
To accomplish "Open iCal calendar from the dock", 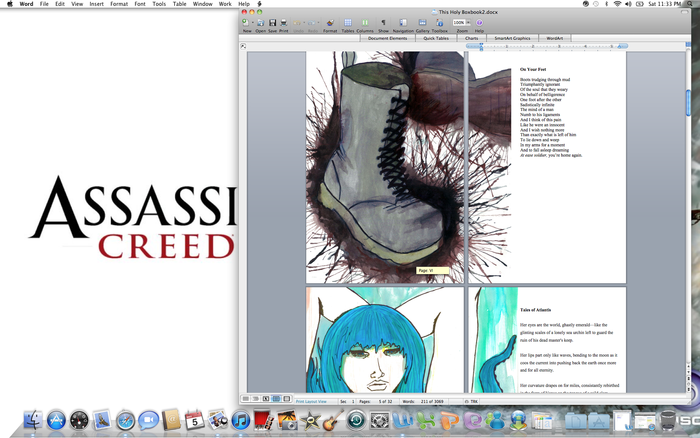I will coord(195,420).
